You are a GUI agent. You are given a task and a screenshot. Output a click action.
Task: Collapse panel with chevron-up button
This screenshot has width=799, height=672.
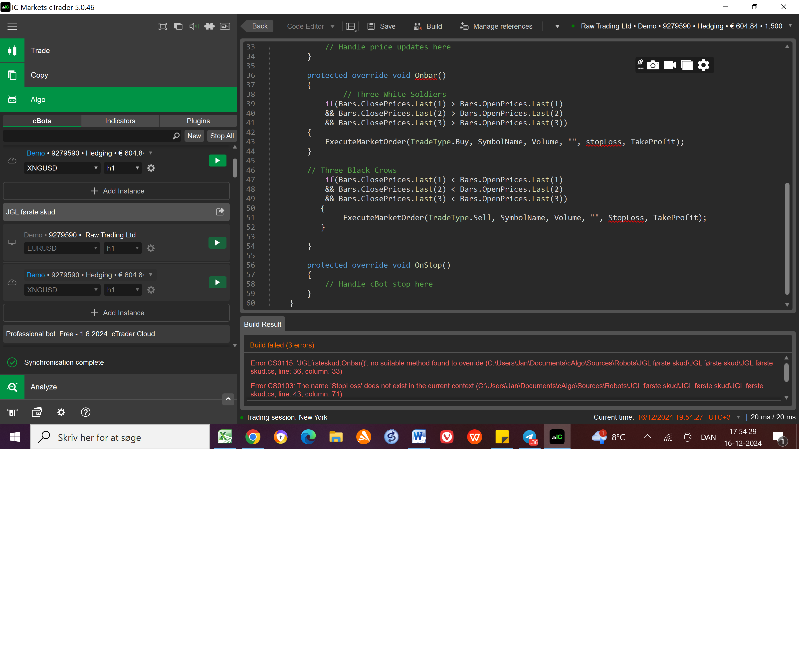(x=228, y=399)
